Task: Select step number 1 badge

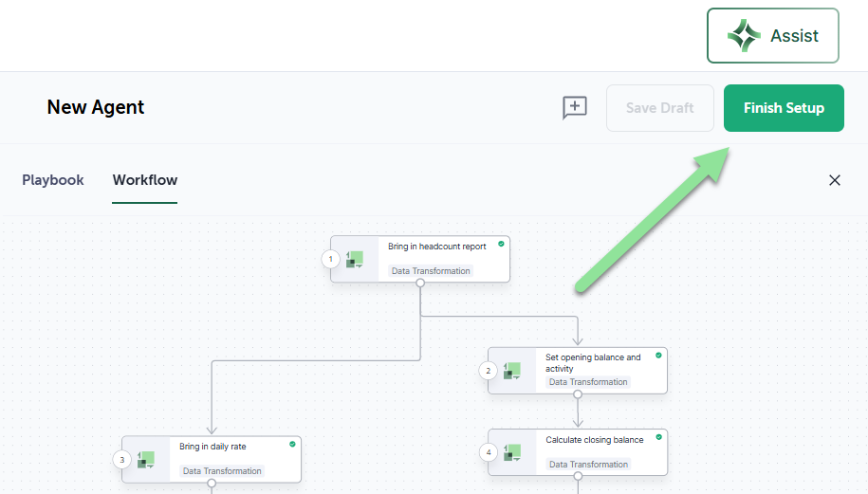Action: click(331, 259)
